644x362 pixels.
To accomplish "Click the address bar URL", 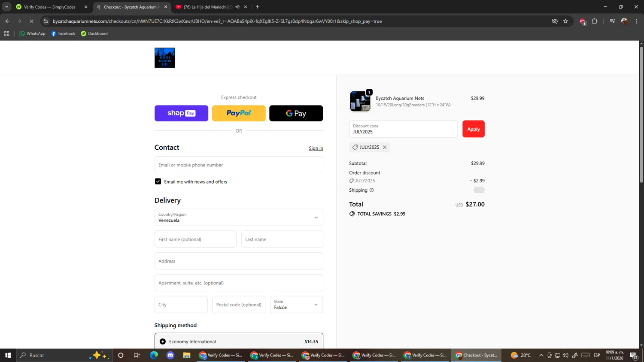I will (217, 21).
